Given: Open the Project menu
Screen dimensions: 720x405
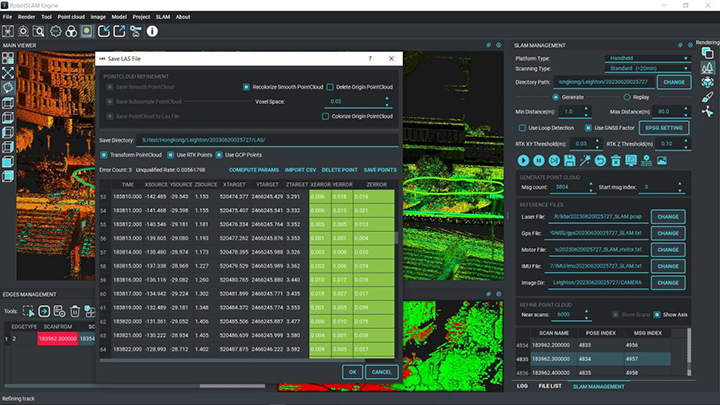Looking at the screenshot, I should point(141,17).
